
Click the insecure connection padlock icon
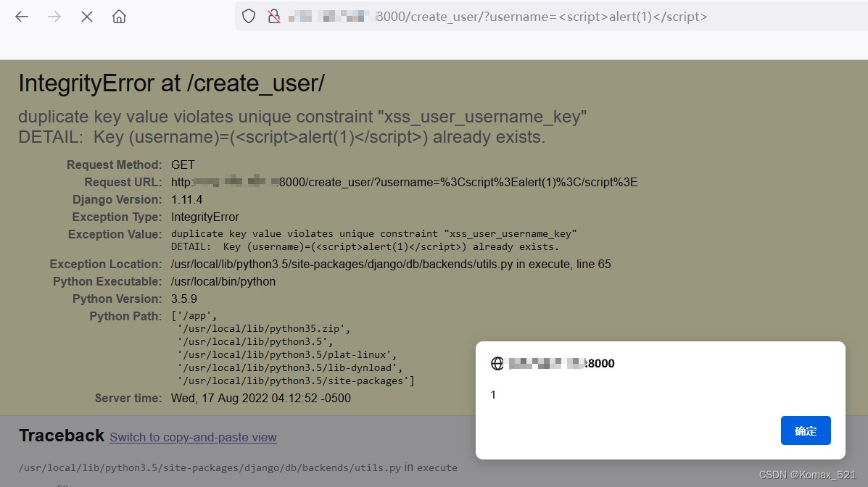273,17
